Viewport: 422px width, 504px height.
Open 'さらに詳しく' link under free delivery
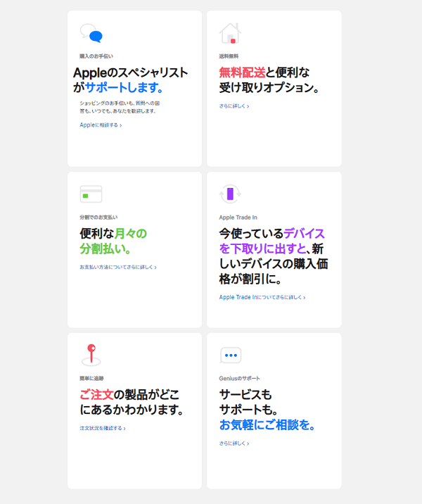pyautogui.click(x=234, y=106)
